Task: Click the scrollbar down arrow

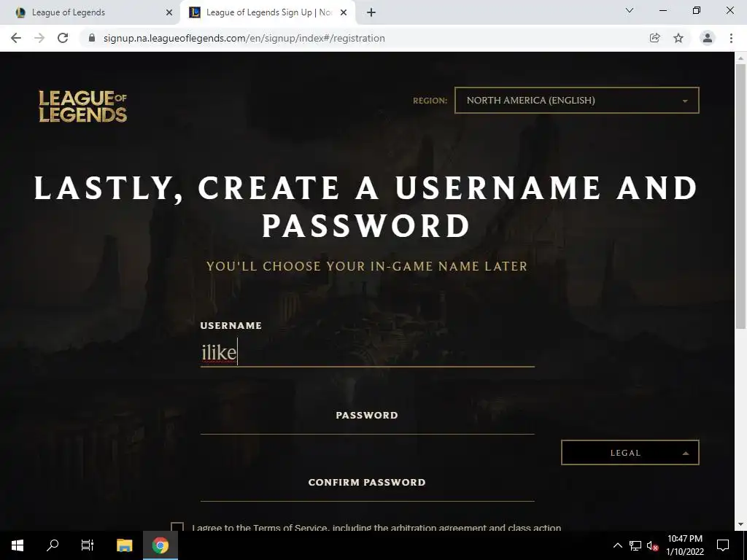Action: pyautogui.click(x=740, y=525)
